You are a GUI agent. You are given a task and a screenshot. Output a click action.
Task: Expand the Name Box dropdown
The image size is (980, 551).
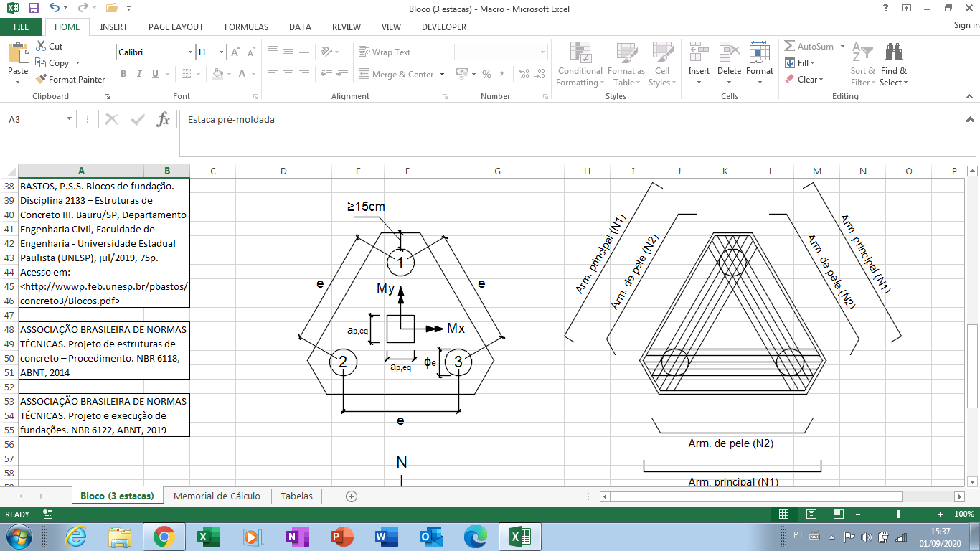pos(70,119)
